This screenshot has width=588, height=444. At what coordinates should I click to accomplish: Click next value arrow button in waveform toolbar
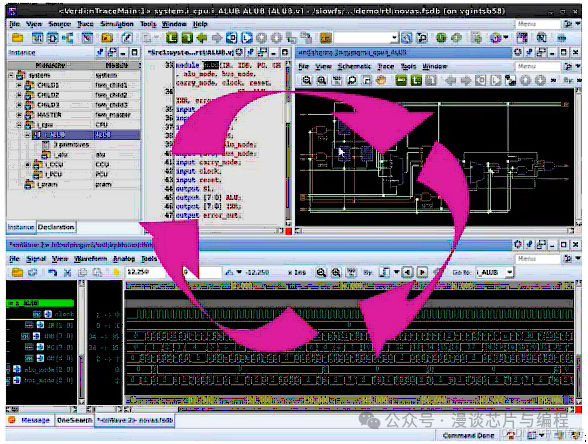point(422,272)
